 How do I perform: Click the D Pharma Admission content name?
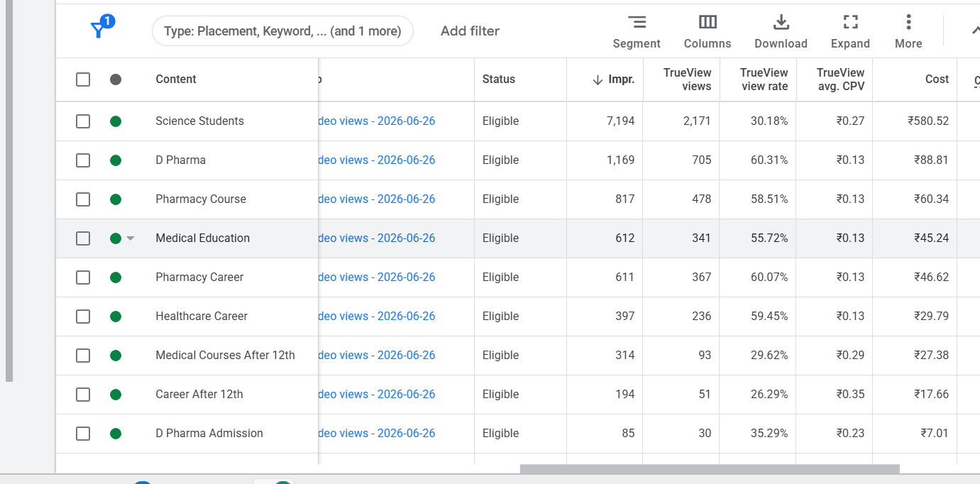(x=209, y=434)
